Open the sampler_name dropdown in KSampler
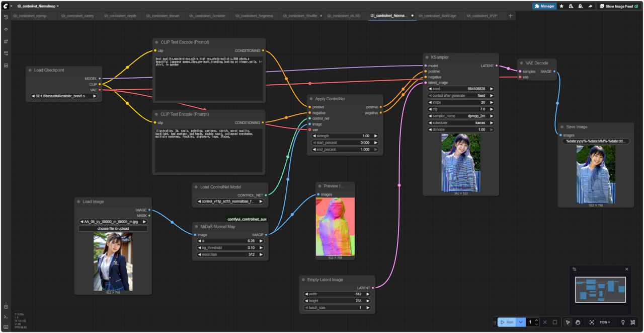The image size is (644, 333). tap(460, 116)
